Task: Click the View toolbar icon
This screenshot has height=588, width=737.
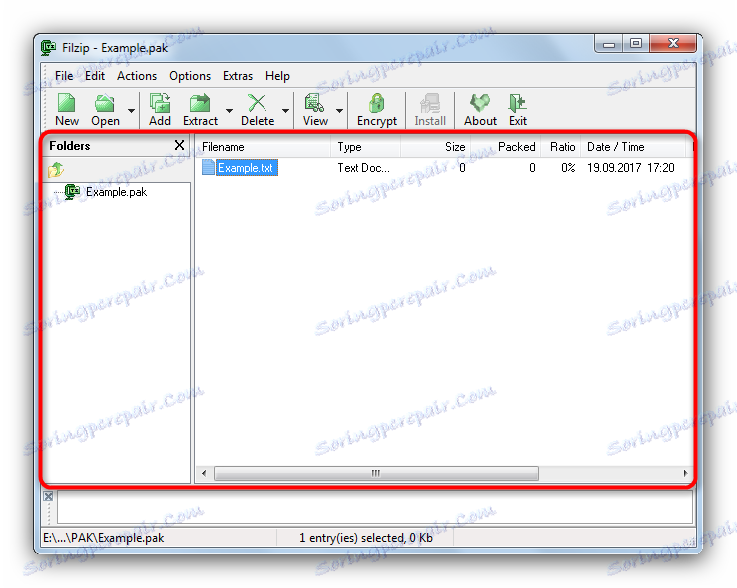Action: coord(314,103)
